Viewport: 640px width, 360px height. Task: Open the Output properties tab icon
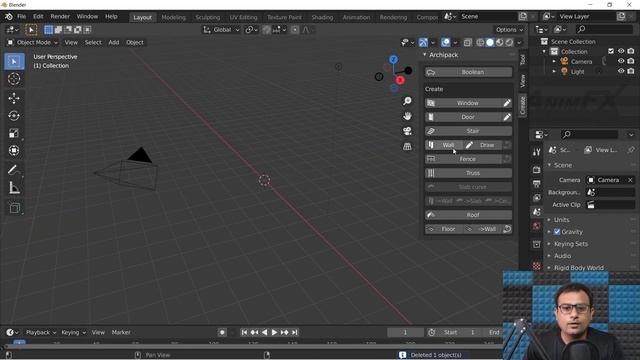(x=536, y=184)
